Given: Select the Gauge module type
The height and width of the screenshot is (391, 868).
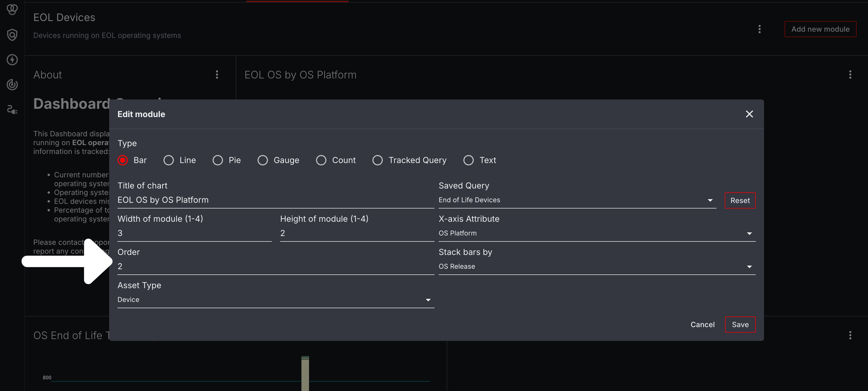Looking at the screenshot, I should (263, 160).
